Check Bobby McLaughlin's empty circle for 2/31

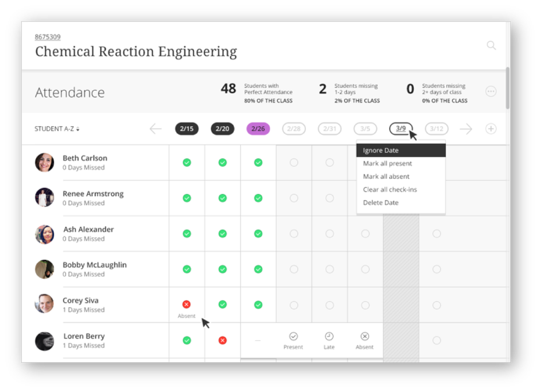(x=329, y=269)
